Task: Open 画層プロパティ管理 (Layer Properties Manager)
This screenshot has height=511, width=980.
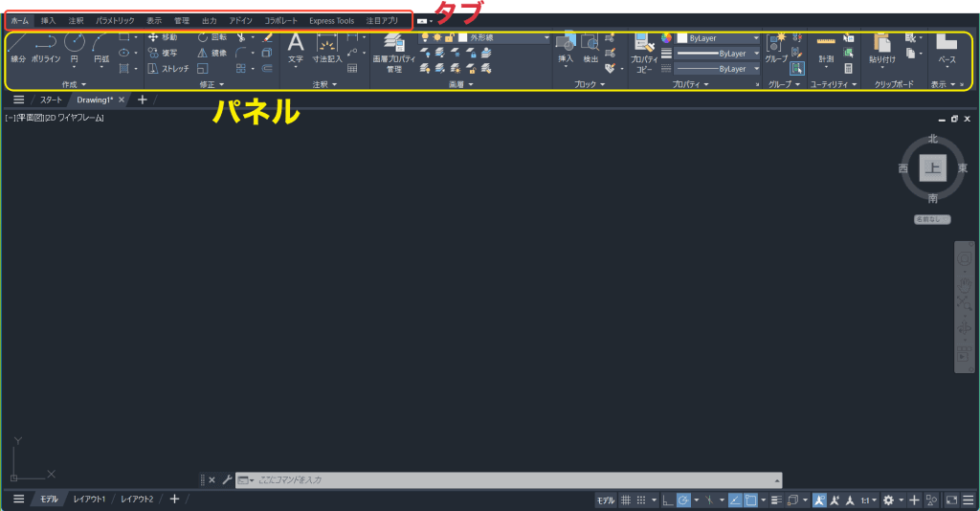Action: 393,53
